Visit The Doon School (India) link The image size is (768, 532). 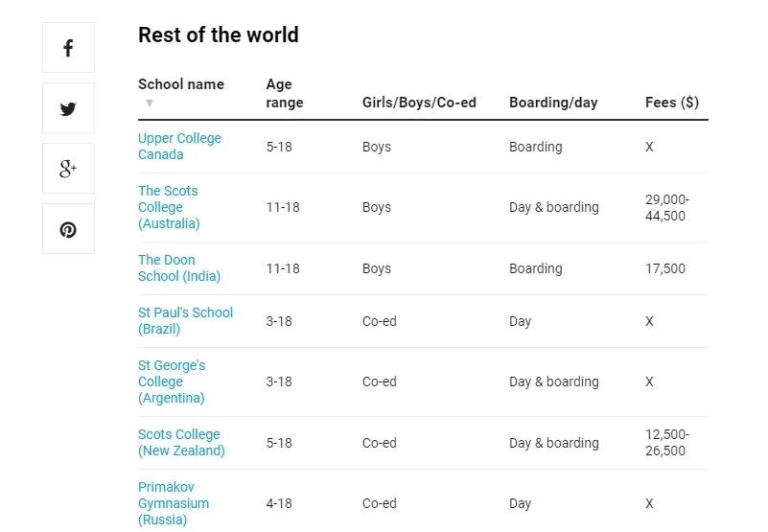coord(178,268)
